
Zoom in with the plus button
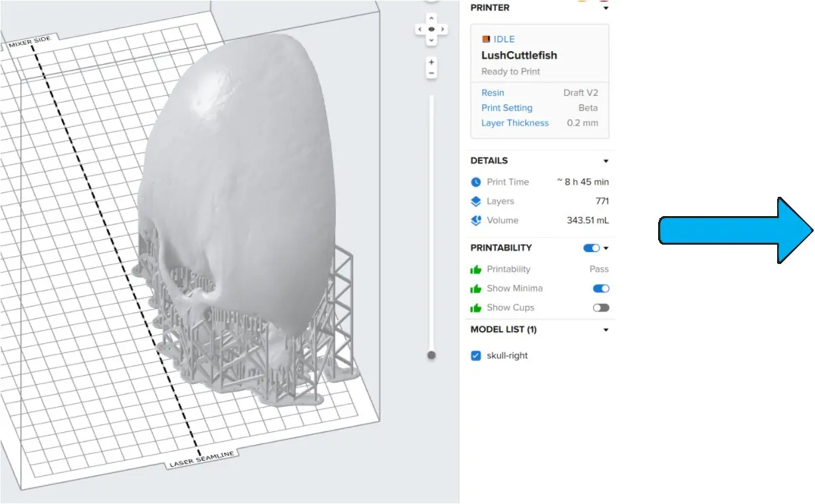tap(431, 62)
